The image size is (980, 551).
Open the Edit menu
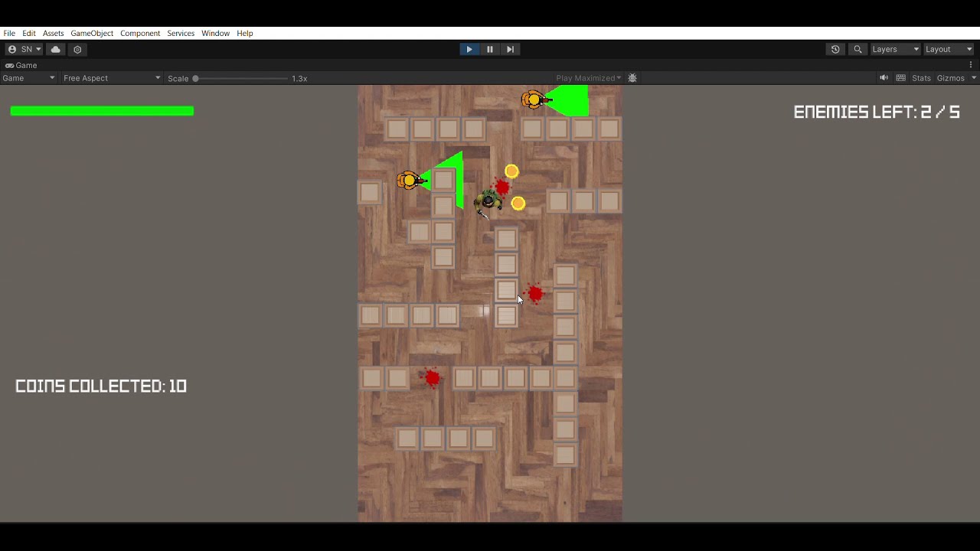pos(29,33)
